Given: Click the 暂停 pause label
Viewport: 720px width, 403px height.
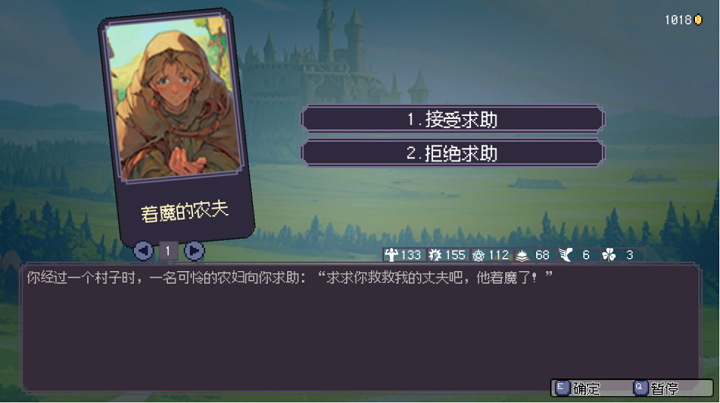Looking at the screenshot, I should coord(664,389).
